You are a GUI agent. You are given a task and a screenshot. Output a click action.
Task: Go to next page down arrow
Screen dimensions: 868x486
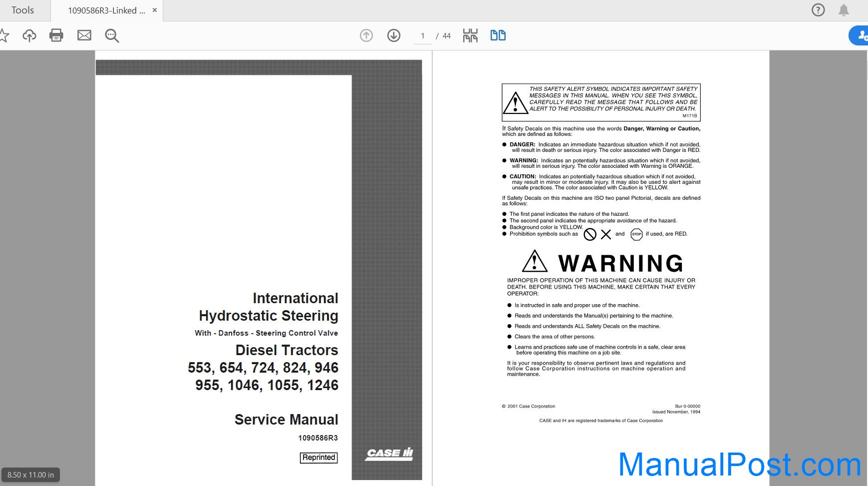pos(394,35)
